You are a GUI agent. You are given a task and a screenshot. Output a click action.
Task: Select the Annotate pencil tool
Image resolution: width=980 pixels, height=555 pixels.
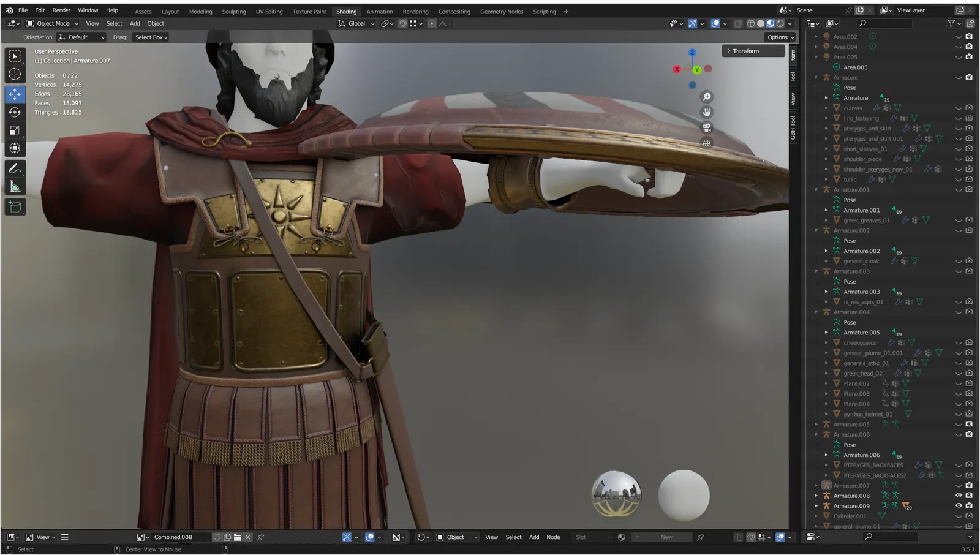15,168
